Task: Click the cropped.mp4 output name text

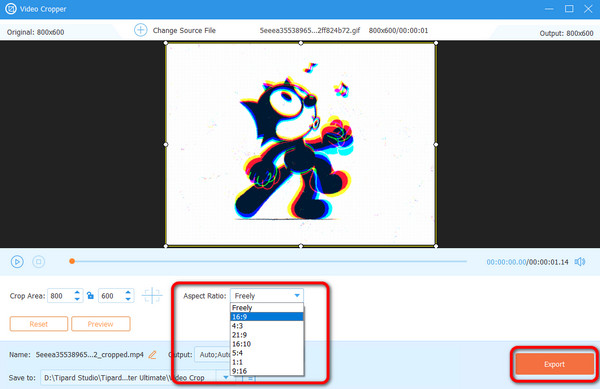Action: tap(90, 355)
